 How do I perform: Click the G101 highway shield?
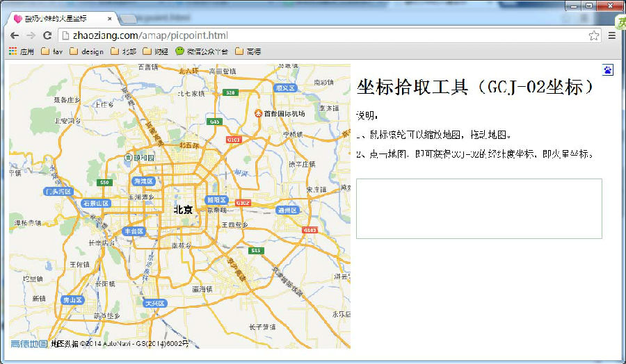pyautogui.click(x=234, y=140)
